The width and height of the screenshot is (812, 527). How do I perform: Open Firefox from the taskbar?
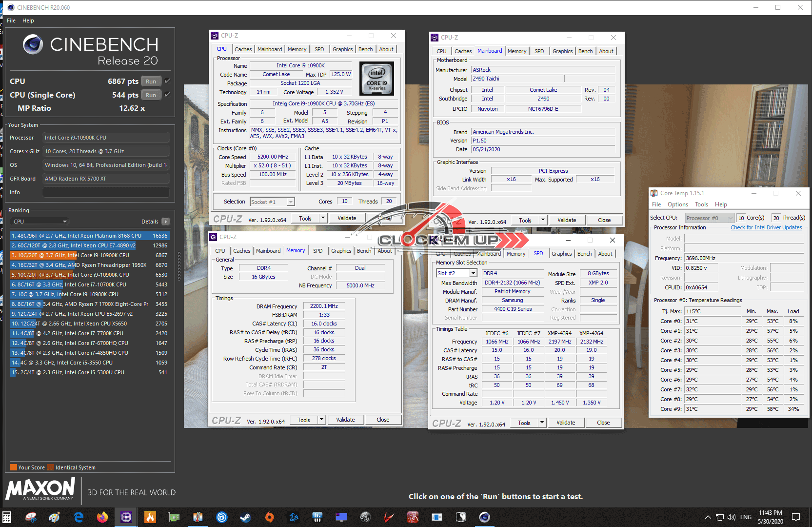pos(102,517)
